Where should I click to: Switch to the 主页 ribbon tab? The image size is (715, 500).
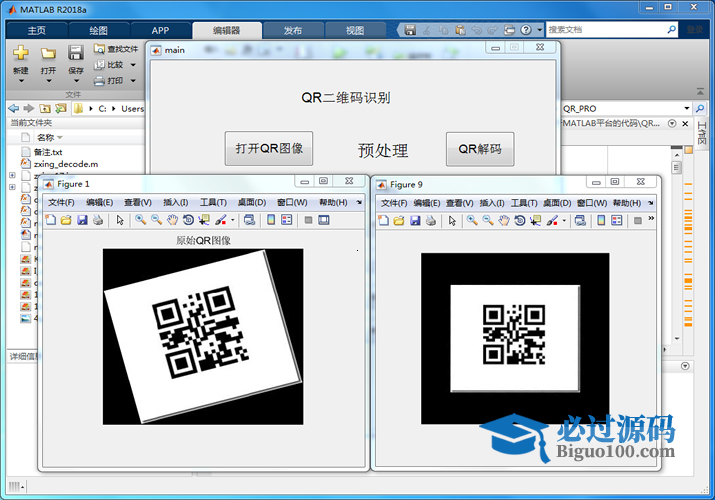[36, 31]
